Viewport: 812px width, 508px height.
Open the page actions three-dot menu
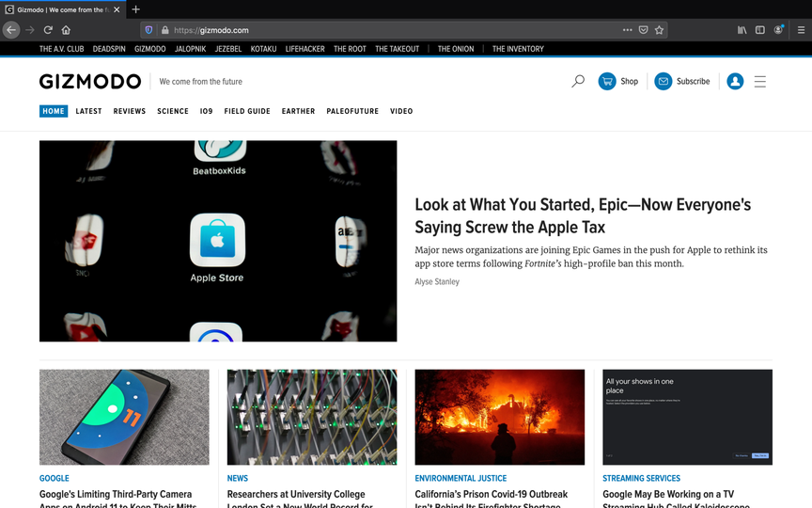coord(627,30)
